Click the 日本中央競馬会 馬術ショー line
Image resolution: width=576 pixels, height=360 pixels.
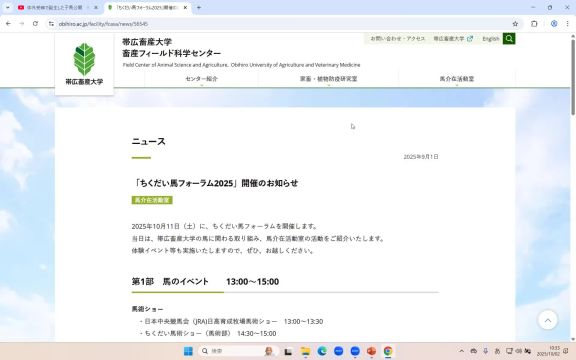tap(231, 321)
